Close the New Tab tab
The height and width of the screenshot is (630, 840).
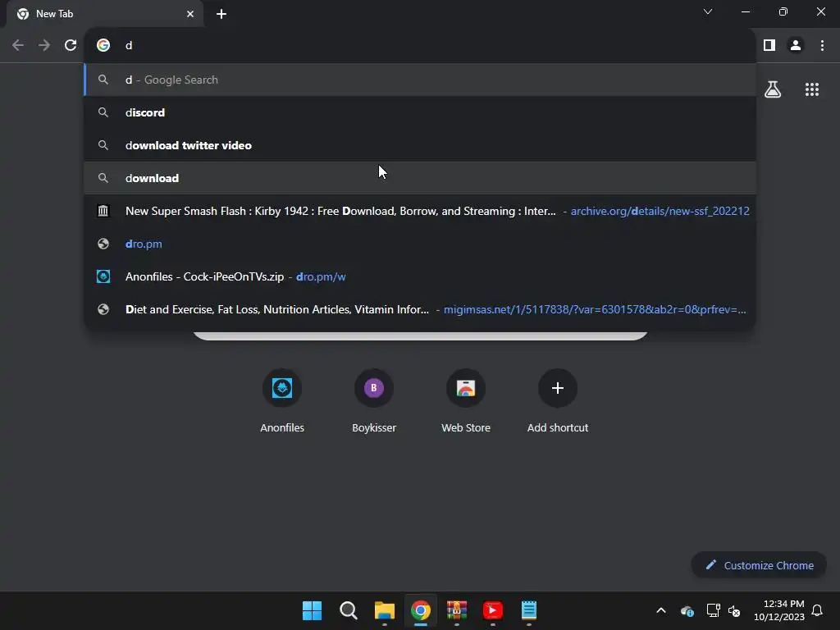click(190, 14)
